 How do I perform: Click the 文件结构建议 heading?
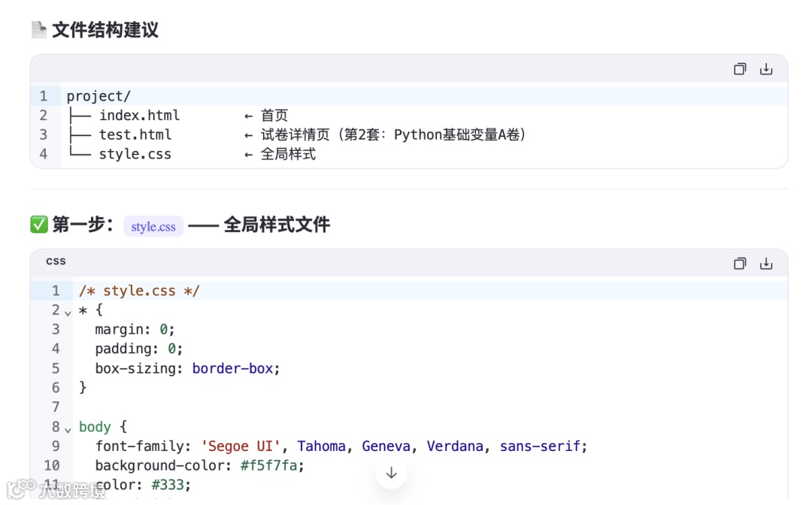pyautogui.click(x=105, y=29)
